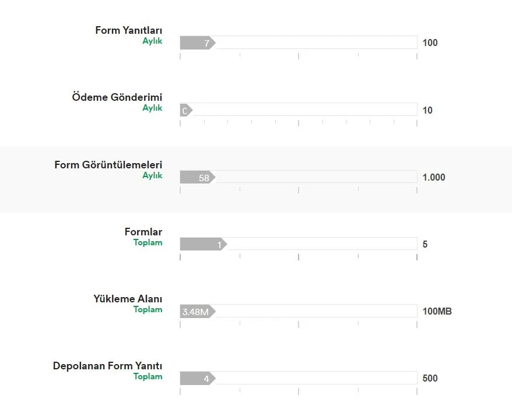Select the Yükleme Alanı usage bar
The width and height of the screenshot is (512, 420).
(297, 310)
